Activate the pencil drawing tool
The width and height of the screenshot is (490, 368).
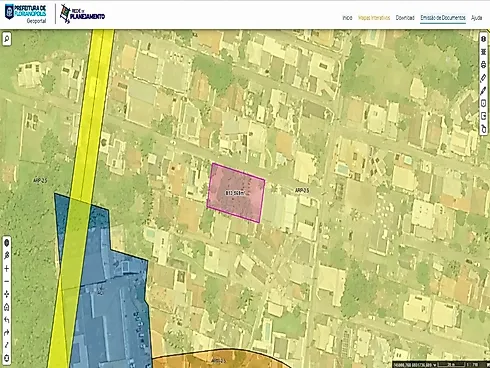(x=484, y=90)
